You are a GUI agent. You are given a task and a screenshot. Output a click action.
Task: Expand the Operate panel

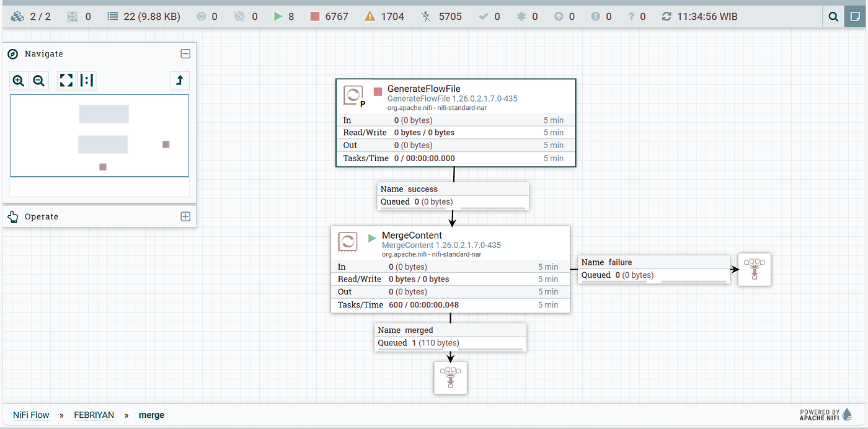[x=185, y=216]
